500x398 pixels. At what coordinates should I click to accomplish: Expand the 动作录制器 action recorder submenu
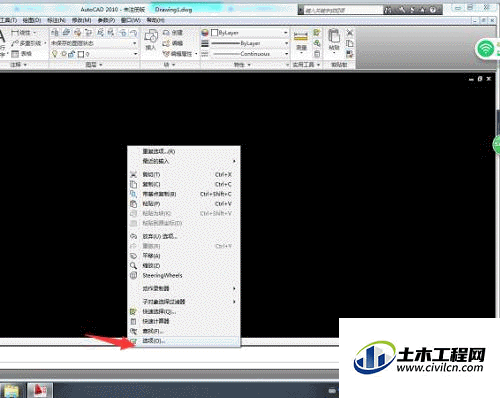(x=184, y=288)
